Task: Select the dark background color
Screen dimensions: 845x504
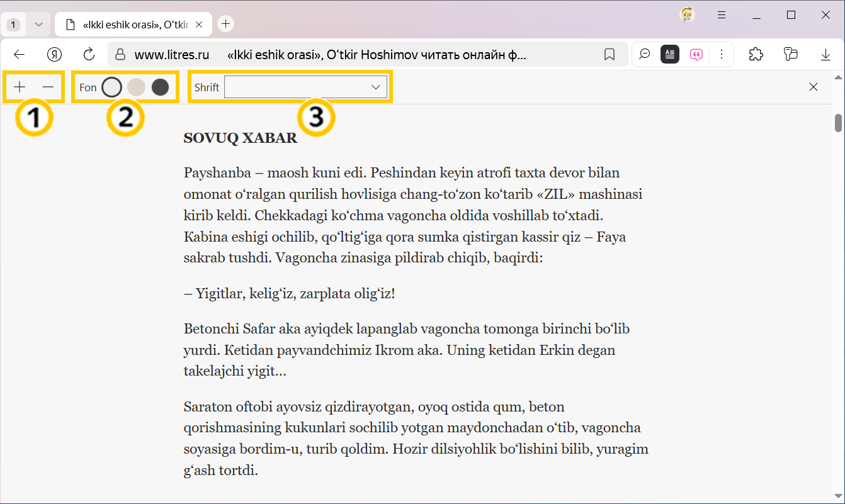Action: point(160,87)
